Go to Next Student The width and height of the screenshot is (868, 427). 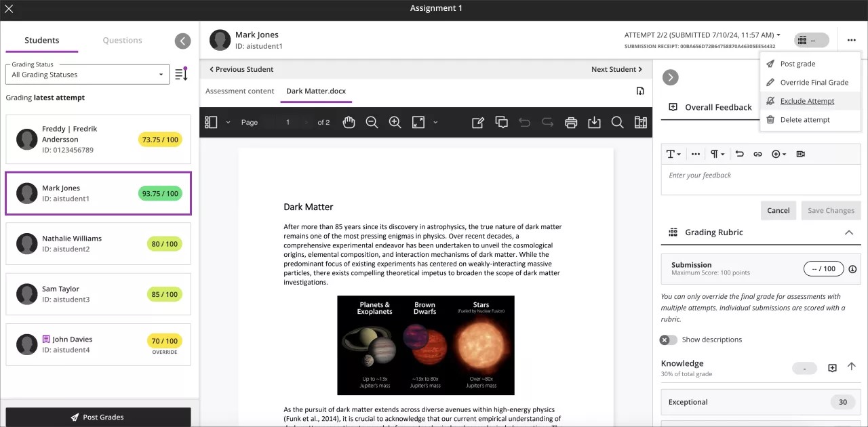pyautogui.click(x=616, y=69)
